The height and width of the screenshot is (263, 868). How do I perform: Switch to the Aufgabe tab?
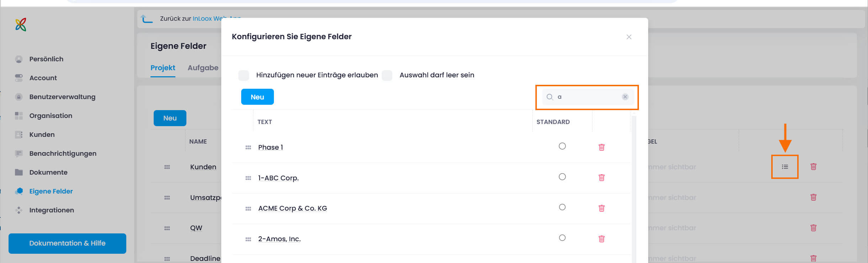click(x=203, y=68)
